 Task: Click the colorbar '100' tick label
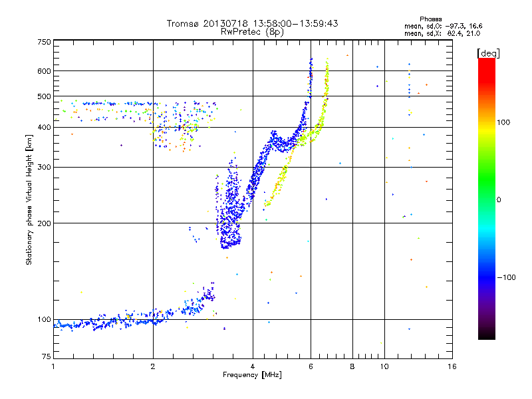tap(503, 122)
